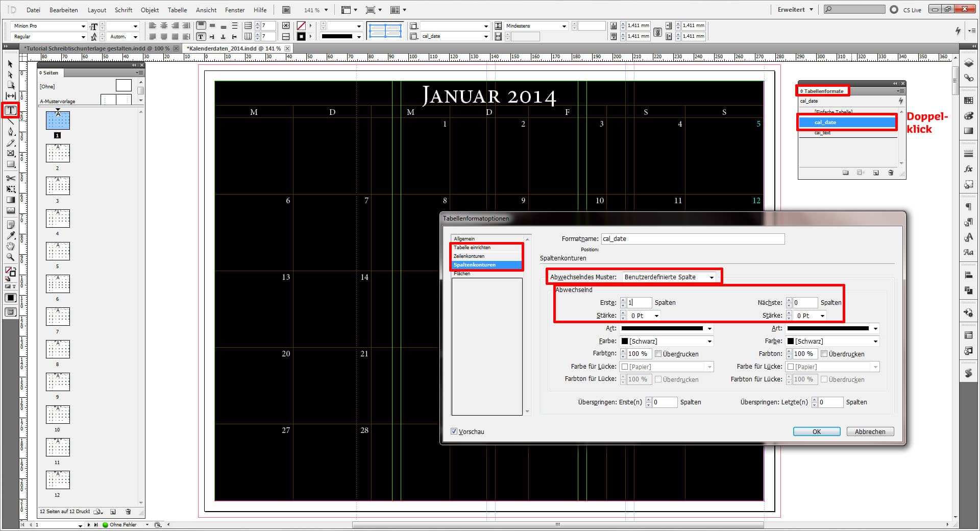Switch to Tutorial Schreibtischunterlage document tab
Image resolution: width=980 pixels, height=531 pixels.
97,49
